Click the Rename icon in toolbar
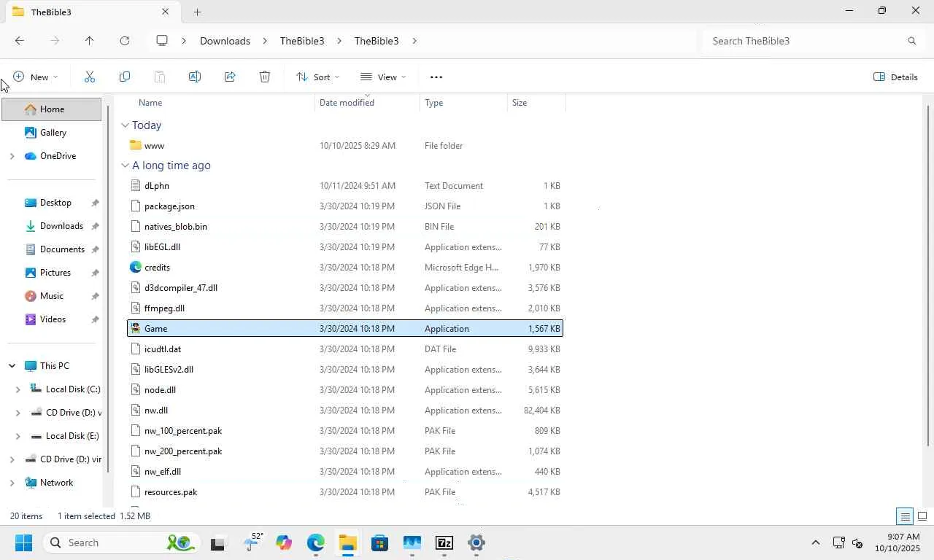The width and height of the screenshot is (934, 560). (x=195, y=77)
